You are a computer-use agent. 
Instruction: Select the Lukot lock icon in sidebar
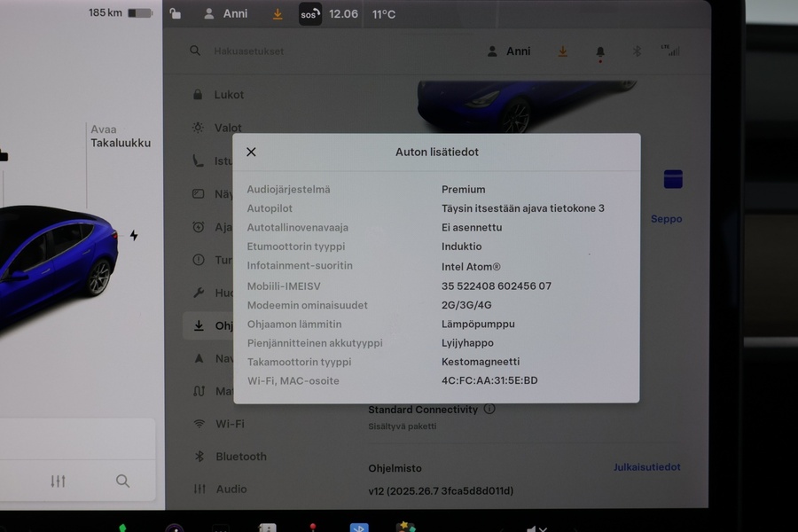197,95
